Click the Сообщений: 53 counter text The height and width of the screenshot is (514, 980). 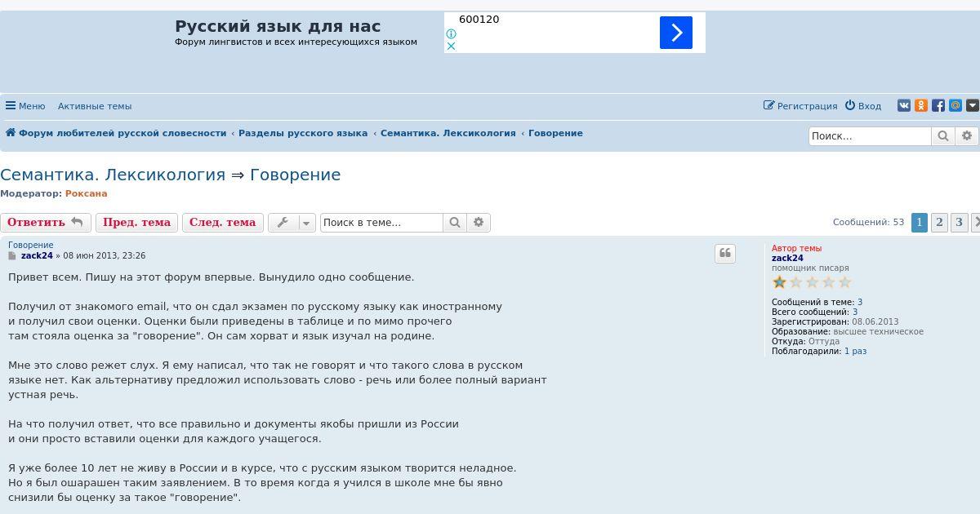[868, 222]
